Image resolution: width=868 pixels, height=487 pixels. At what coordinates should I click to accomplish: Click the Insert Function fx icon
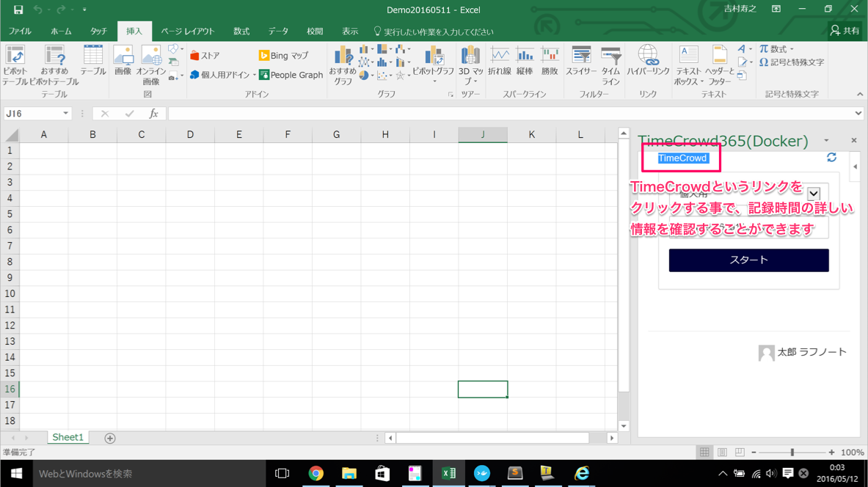click(x=153, y=114)
